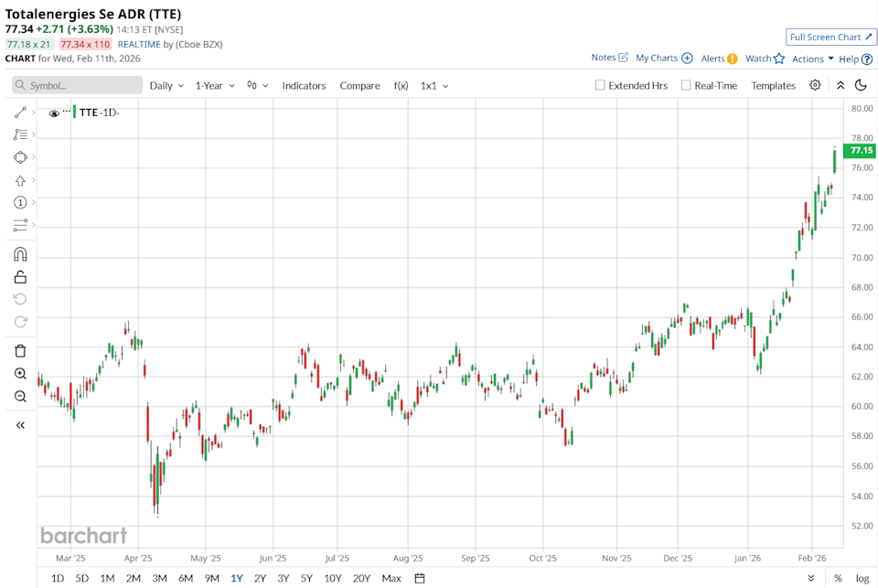
Task: Enable the magnet snapping tool
Action: pyautogui.click(x=19, y=252)
